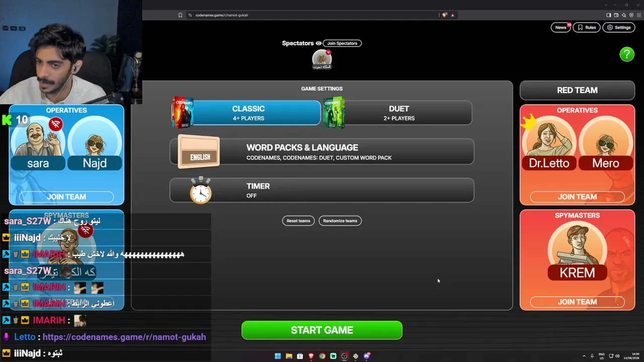Open the green app icon in taskbar

333,356
